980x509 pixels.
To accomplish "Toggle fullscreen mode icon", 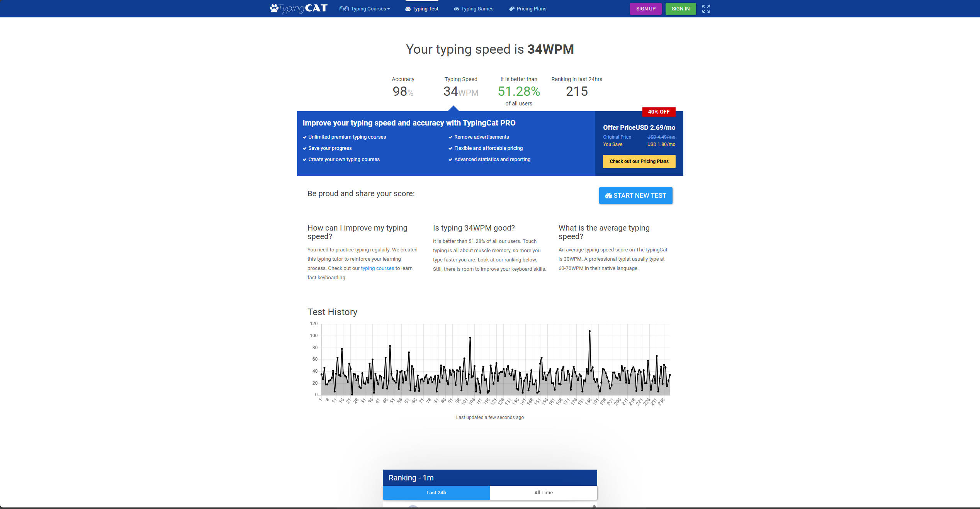I will 706,9.
